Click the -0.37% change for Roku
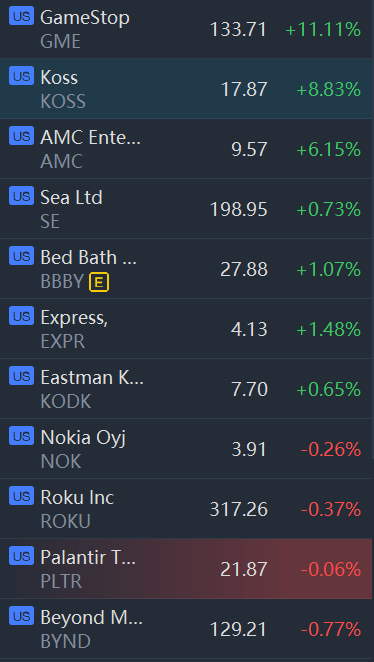 point(331,510)
